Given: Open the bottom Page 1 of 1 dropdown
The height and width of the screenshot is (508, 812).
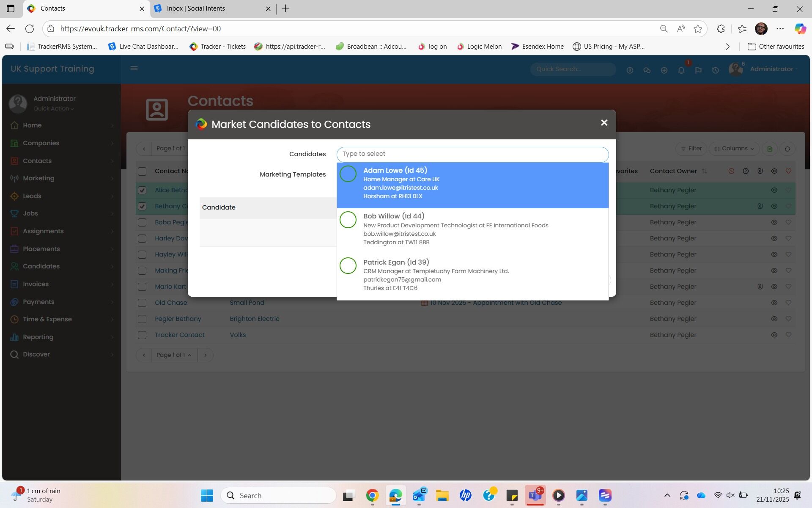Looking at the screenshot, I should coord(174,355).
